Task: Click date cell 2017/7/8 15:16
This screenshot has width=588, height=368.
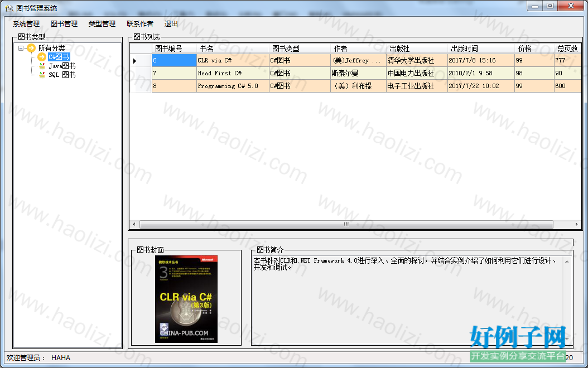Action: coord(481,60)
